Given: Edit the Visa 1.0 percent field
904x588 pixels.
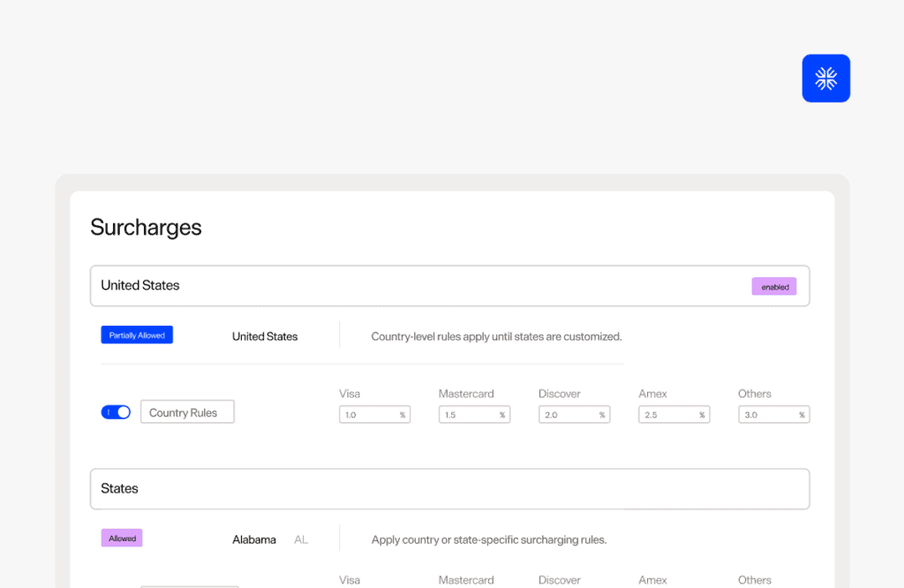Looking at the screenshot, I should 374,414.
